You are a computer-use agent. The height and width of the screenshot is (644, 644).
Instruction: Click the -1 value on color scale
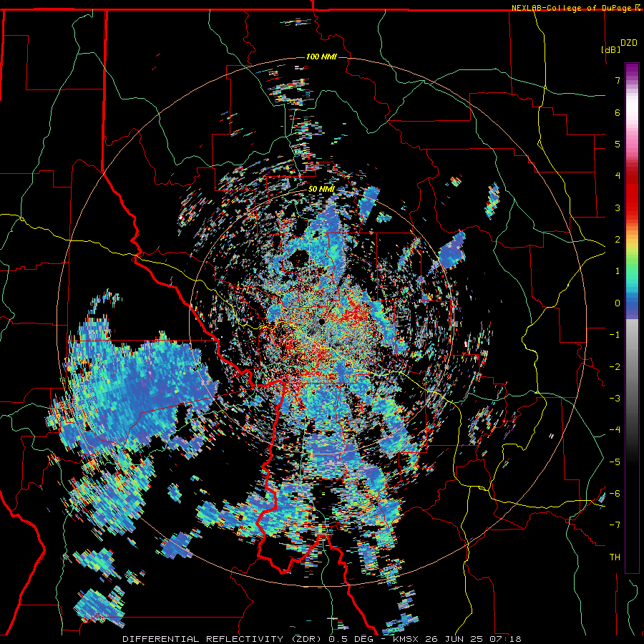click(615, 335)
